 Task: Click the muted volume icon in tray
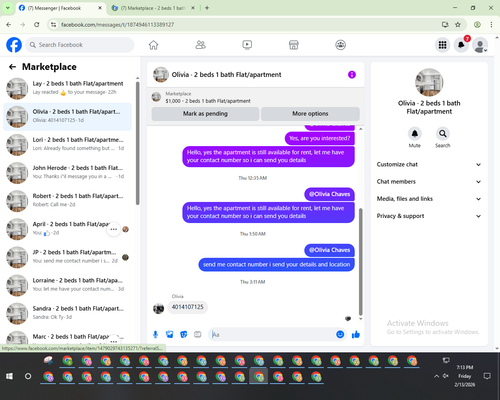point(446,376)
